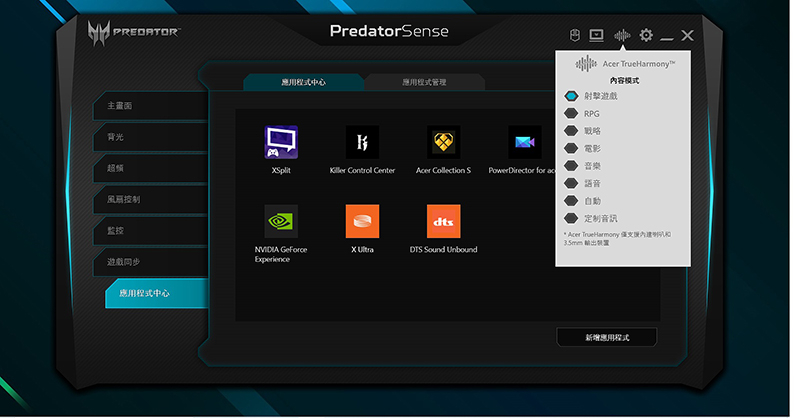Viewport: 800px width, 418px height.
Task: Launch the XSplit app icon
Action: click(281, 142)
